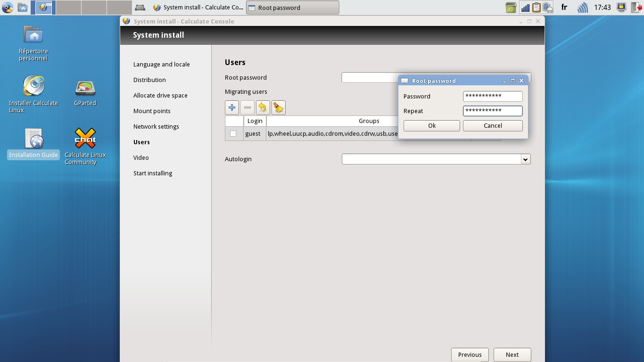644x362 pixels.
Task: Click Root password taskbar window button
Action: click(x=292, y=8)
